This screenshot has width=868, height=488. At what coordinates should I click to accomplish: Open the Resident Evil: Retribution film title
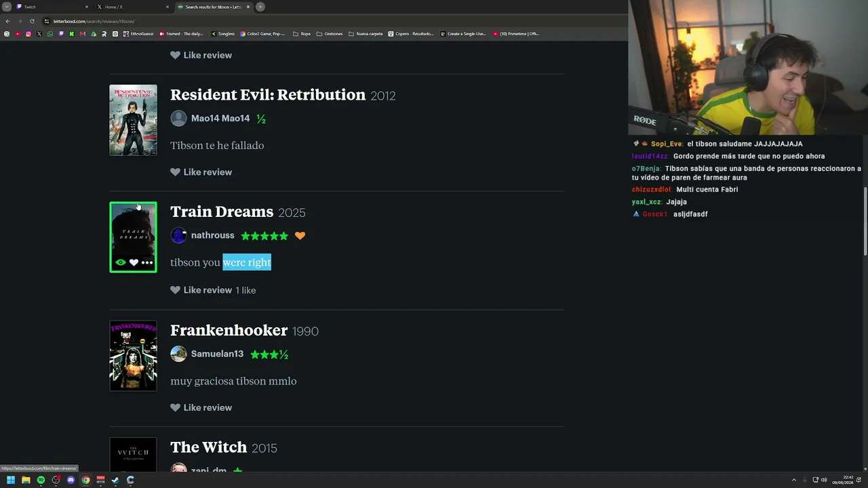pos(268,95)
